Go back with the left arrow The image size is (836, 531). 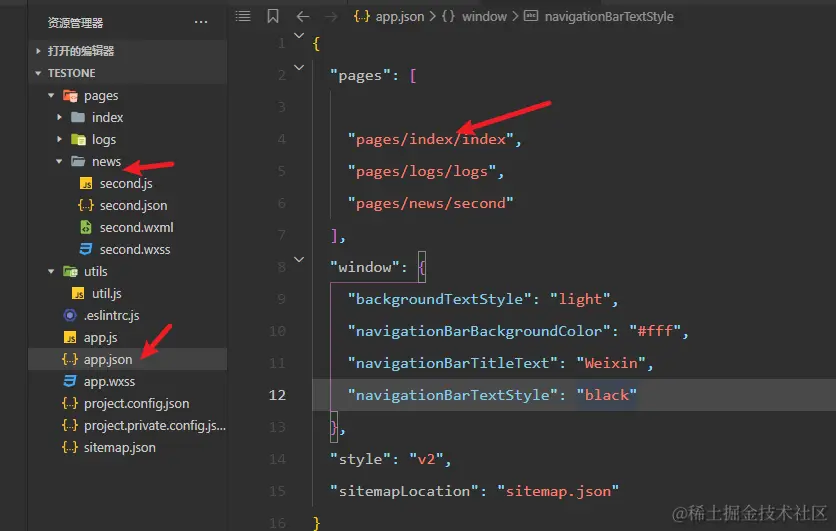coord(302,17)
